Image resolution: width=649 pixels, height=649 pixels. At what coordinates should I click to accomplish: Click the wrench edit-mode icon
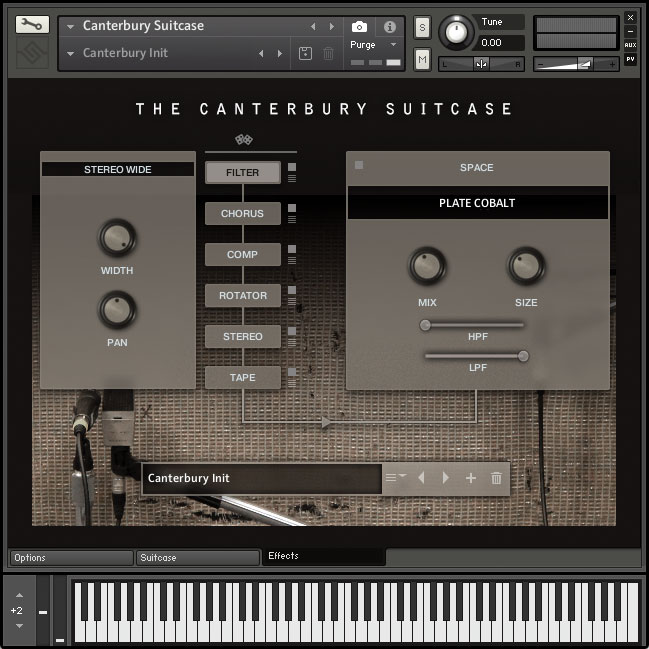tap(32, 26)
